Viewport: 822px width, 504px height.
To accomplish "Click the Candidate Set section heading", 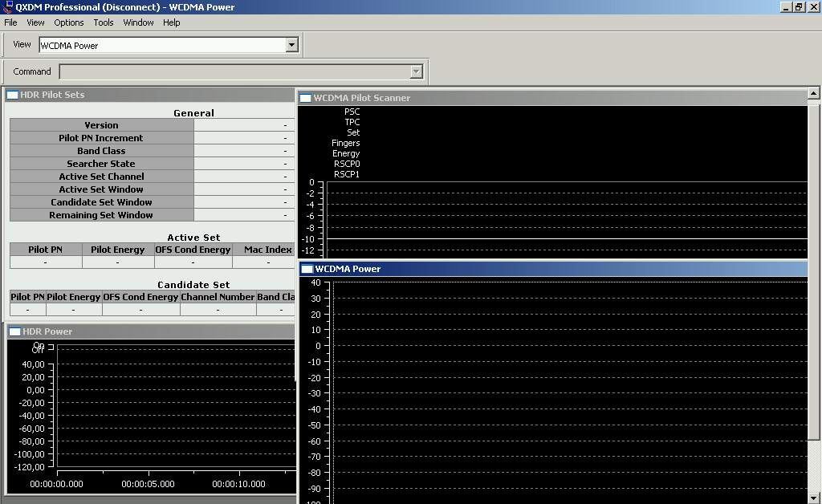I will [194, 285].
